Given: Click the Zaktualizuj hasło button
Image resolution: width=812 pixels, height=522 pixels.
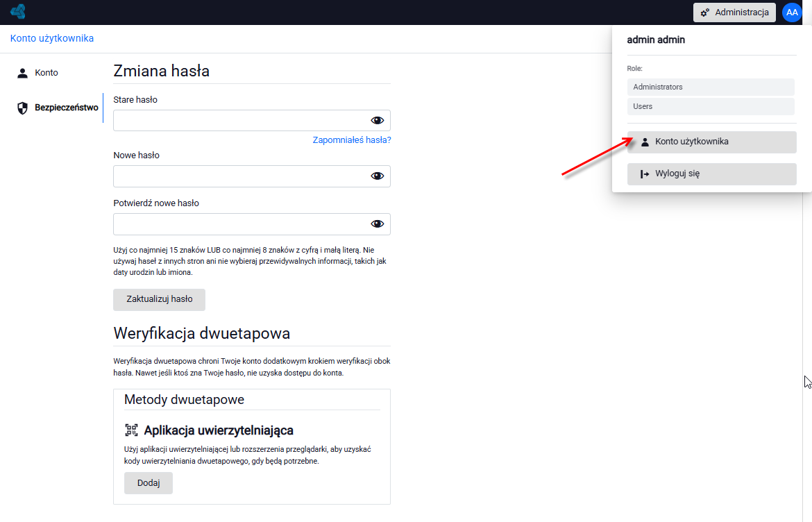Looking at the screenshot, I should click(160, 299).
